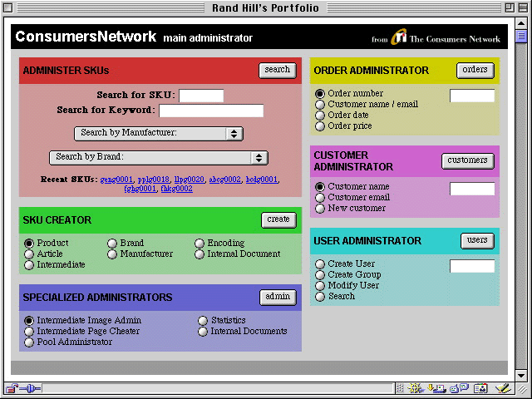Open Navigator via ship wheel icon
532x399 pixels.
[416, 388]
